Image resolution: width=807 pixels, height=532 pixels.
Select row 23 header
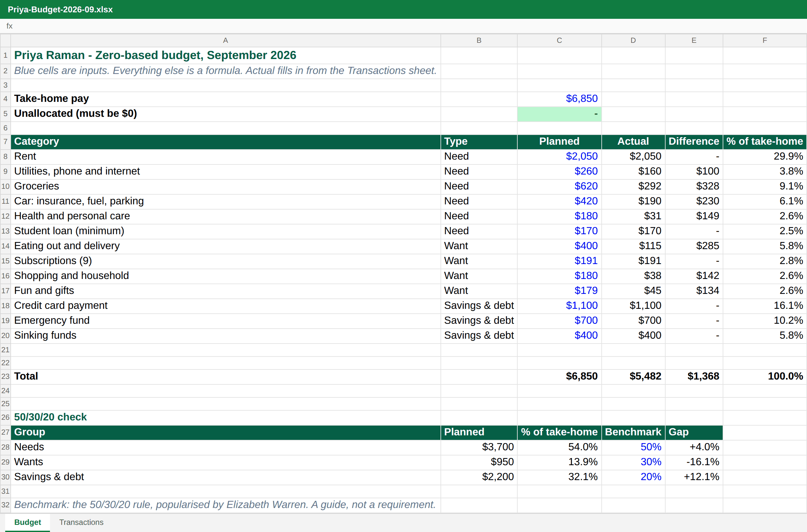6,376
